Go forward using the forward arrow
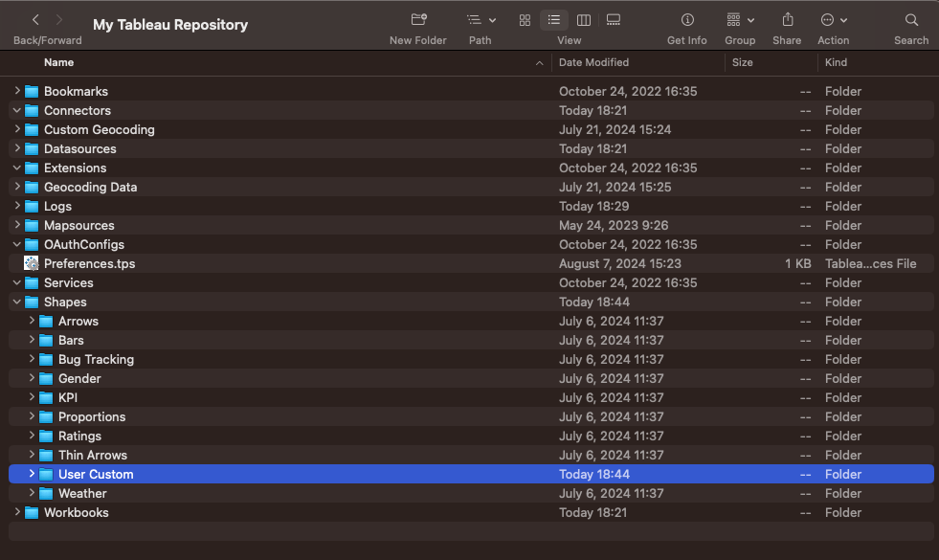 [58, 20]
